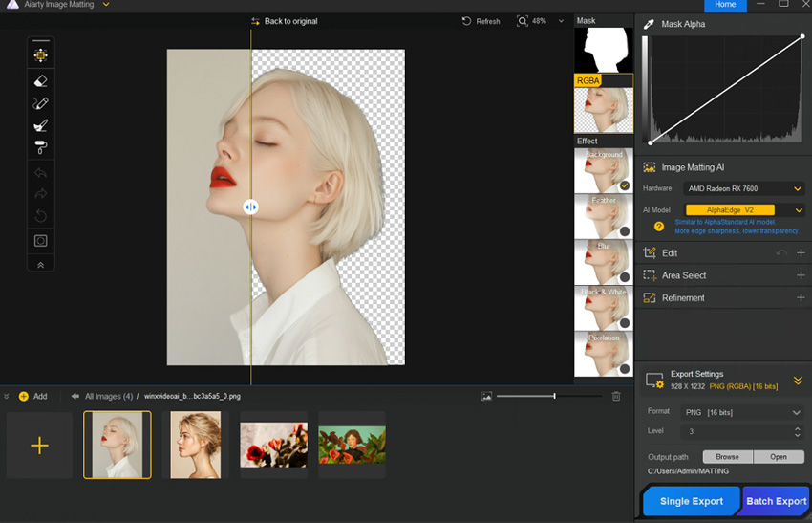
Task: Select the move/pan tool in left toolbar
Action: tap(40, 55)
